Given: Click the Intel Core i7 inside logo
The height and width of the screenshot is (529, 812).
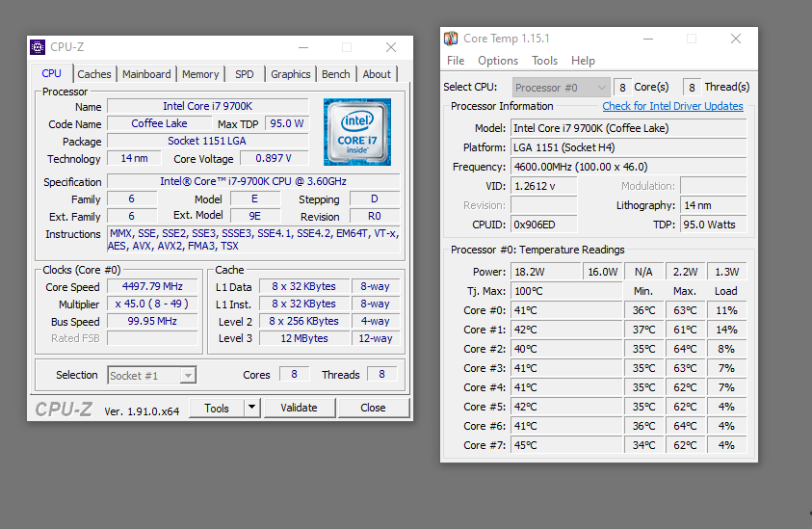Looking at the screenshot, I should point(356,132).
